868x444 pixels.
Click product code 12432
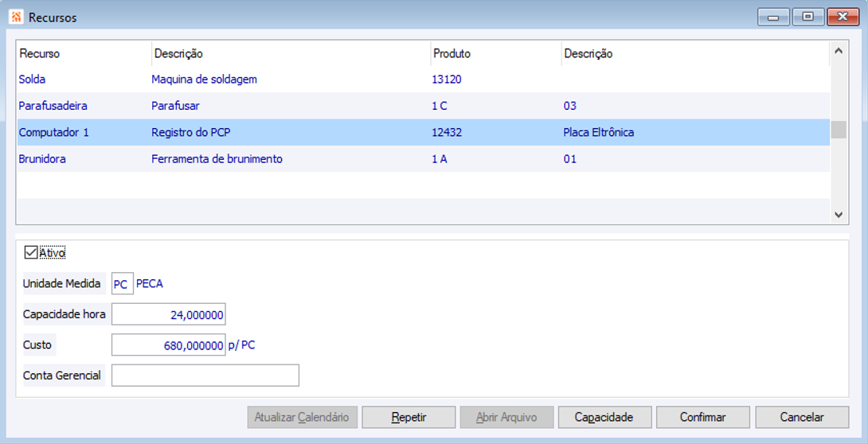pyautogui.click(x=447, y=132)
